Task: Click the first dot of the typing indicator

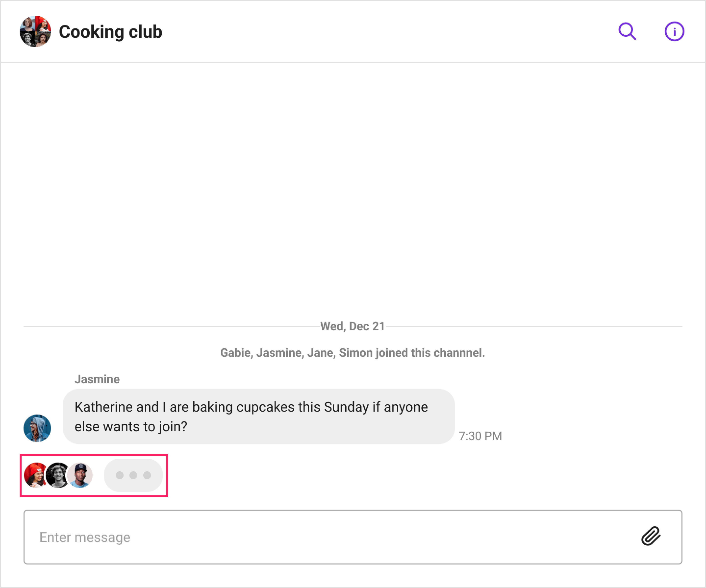Action: (120, 475)
